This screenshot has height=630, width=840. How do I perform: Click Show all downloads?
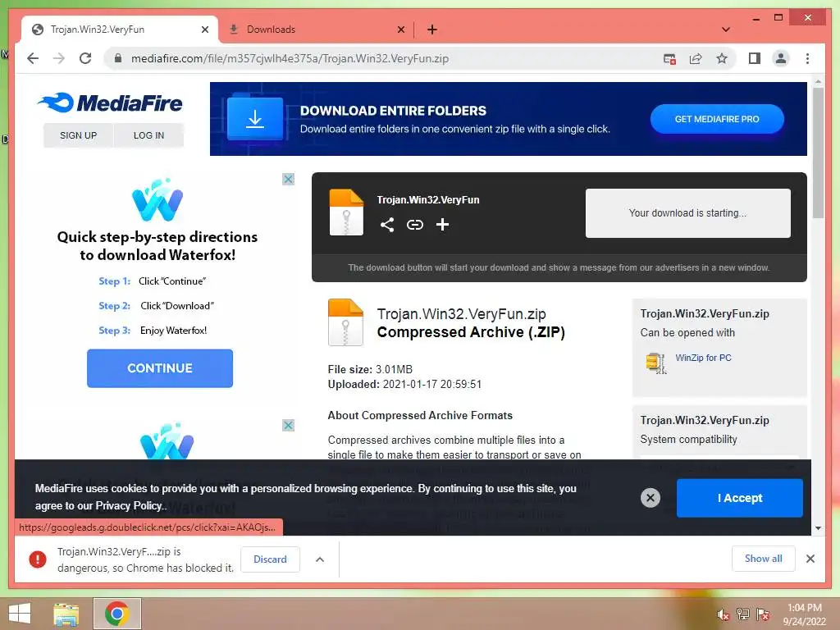click(764, 559)
